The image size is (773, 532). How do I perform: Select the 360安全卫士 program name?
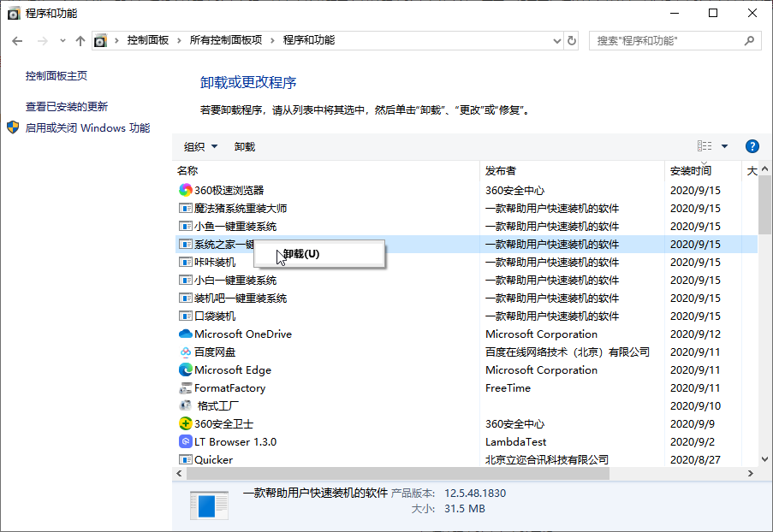click(x=223, y=424)
